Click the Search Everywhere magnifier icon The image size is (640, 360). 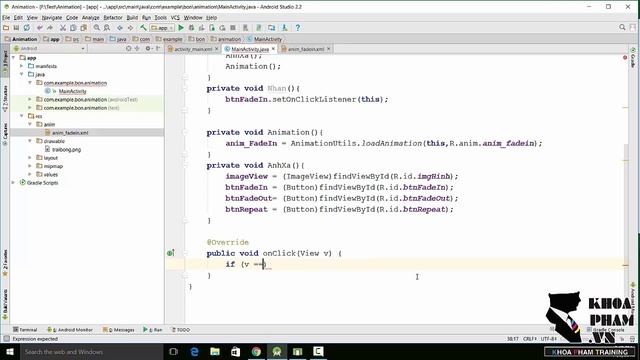[622, 27]
